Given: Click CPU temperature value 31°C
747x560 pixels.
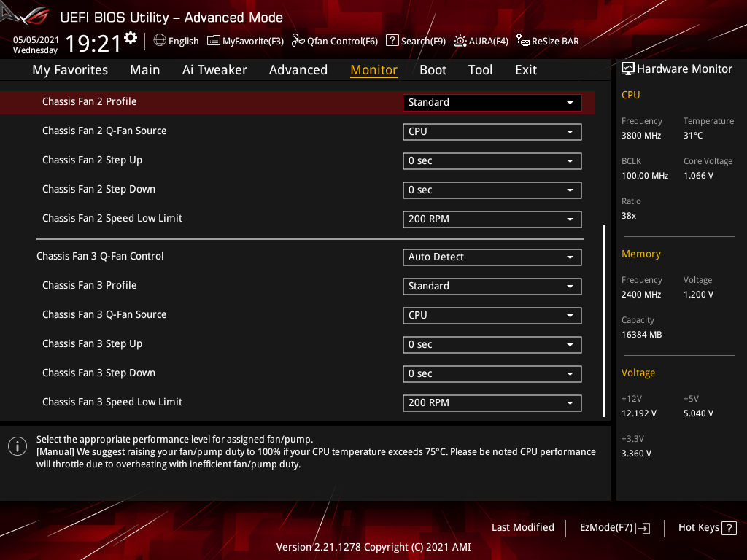Looking at the screenshot, I should coord(693,136).
